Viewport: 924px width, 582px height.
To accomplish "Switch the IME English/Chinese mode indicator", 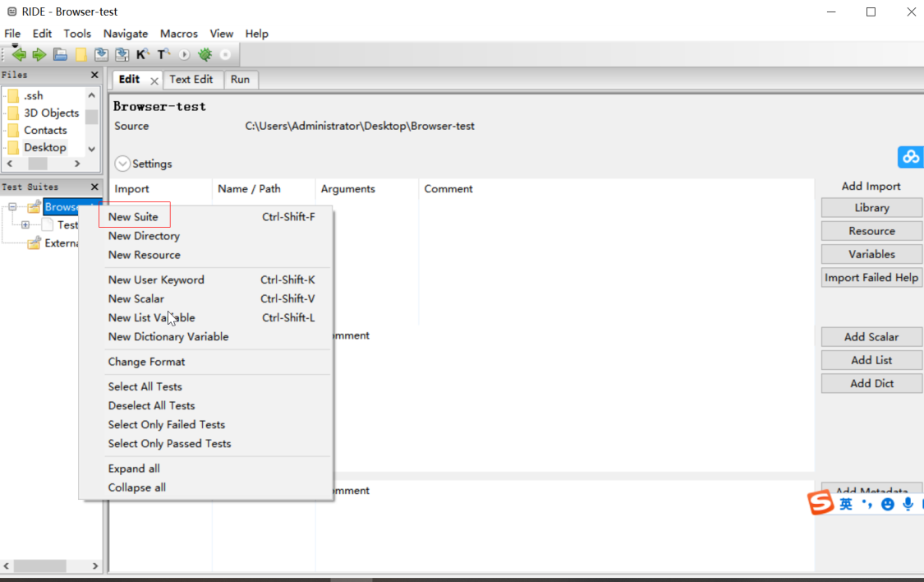I will click(x=846, y=504).
